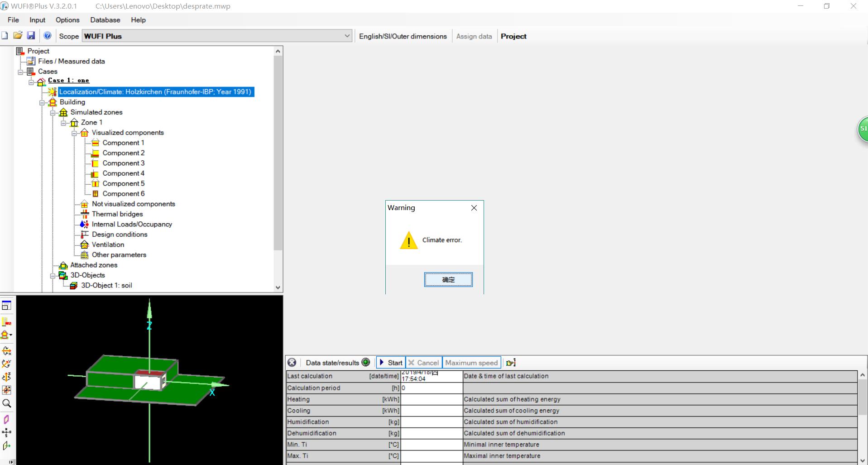Open the building view dropdown arrow icon
Viewport: 868px width, 465px height.
coord(7,335)
